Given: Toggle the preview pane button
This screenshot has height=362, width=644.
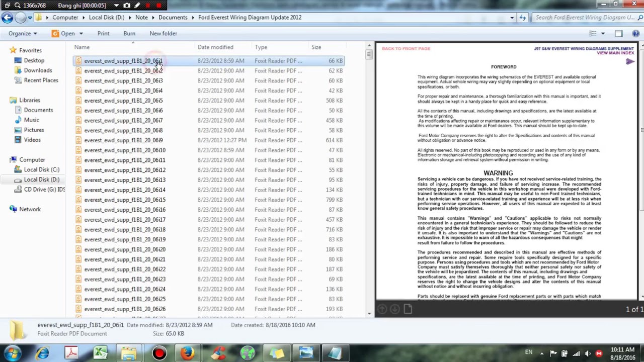Looking at the screenshot, I should (619, 34).
